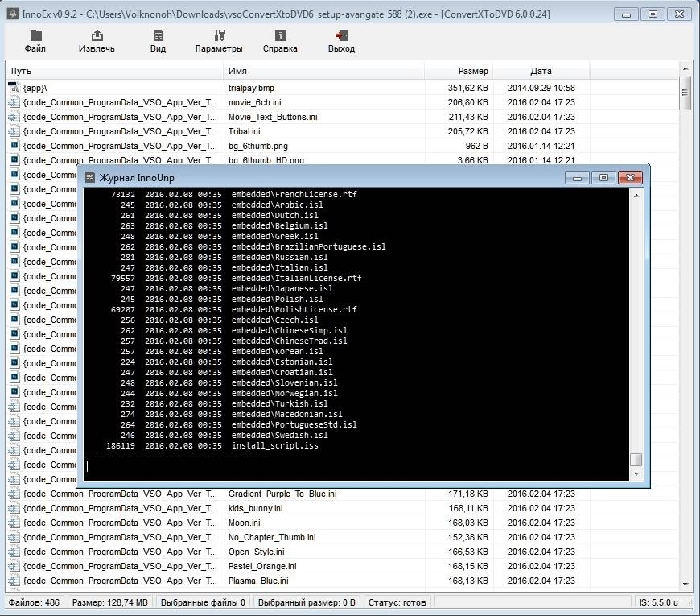This screenshot has height=616, width=700.
Task: Click main file list scroll down arrow
Action: point(686,584)
